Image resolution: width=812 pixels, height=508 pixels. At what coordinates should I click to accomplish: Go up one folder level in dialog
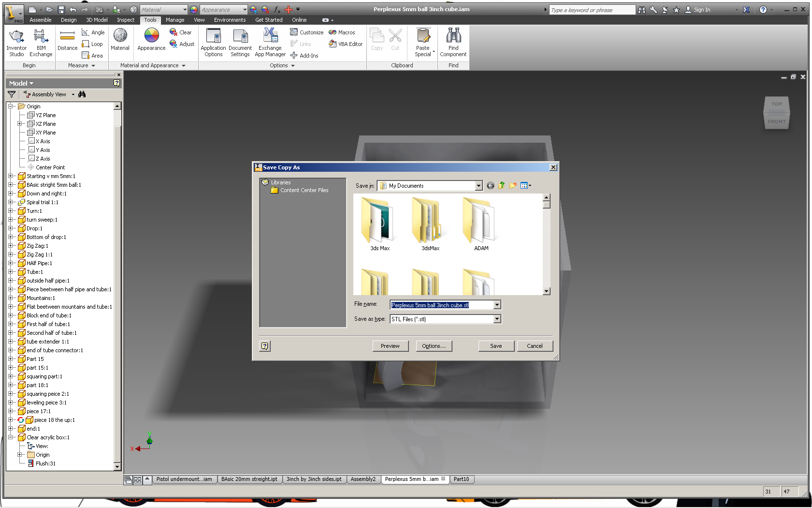[502, 185]
